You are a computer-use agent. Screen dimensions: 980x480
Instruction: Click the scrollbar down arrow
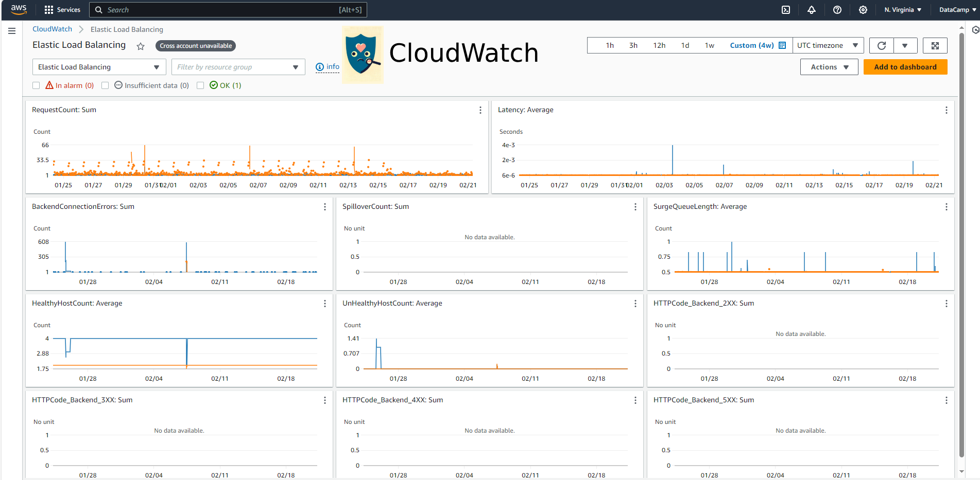(x=961, y=471)
